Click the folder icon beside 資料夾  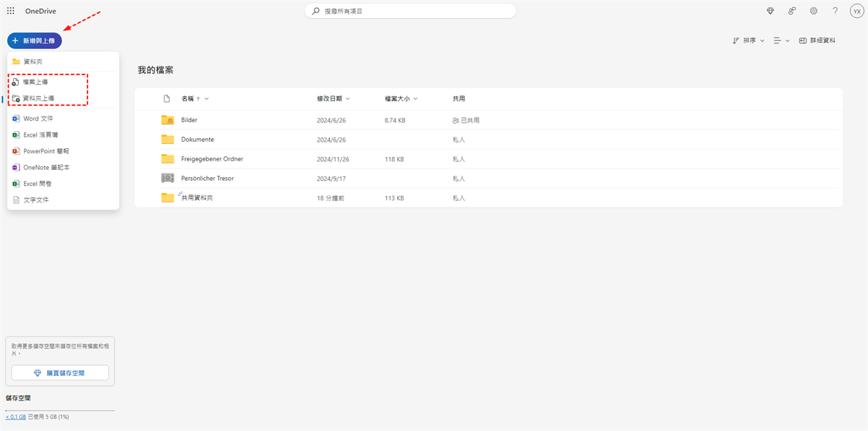[x=16, y=61]
